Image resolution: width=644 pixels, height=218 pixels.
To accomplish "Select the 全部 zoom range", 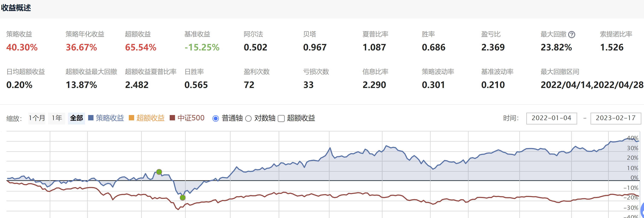I will [x=76, y=118].
